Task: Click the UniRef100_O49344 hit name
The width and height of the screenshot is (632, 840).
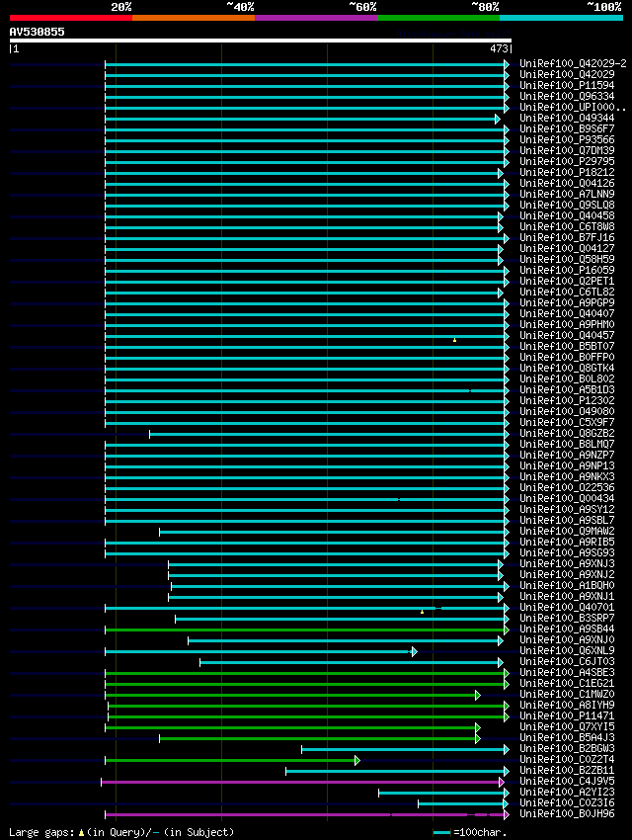Action: [x=567, y=118]
